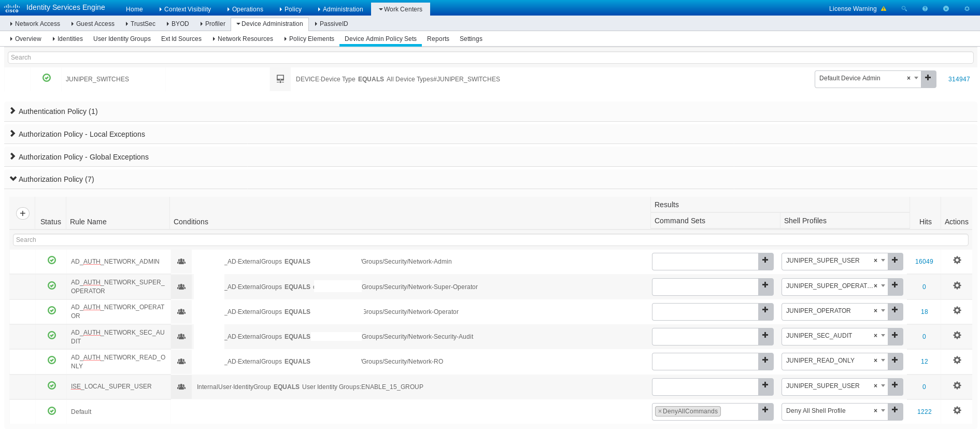
Task: Toggle status of AD_AUTH_NETWORK_SEC_AUDIT rule
Action: [52, 335]
